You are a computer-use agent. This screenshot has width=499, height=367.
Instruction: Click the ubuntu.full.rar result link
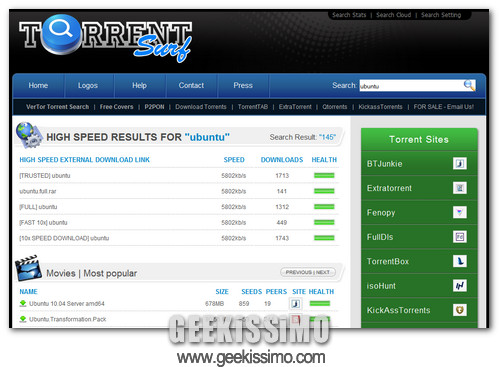(38, 191)
